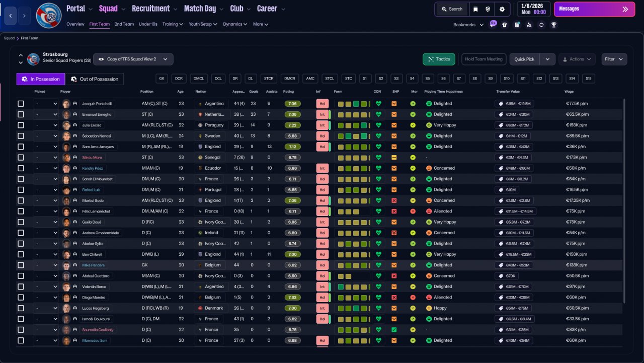Switch to the Under 19s tab
644x363 pixels.
148,24
